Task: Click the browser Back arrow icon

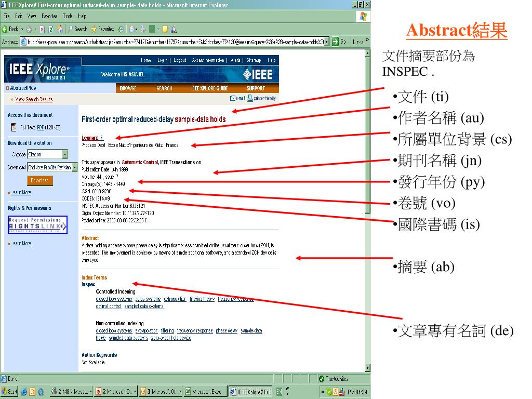Action: coord(4,29)
